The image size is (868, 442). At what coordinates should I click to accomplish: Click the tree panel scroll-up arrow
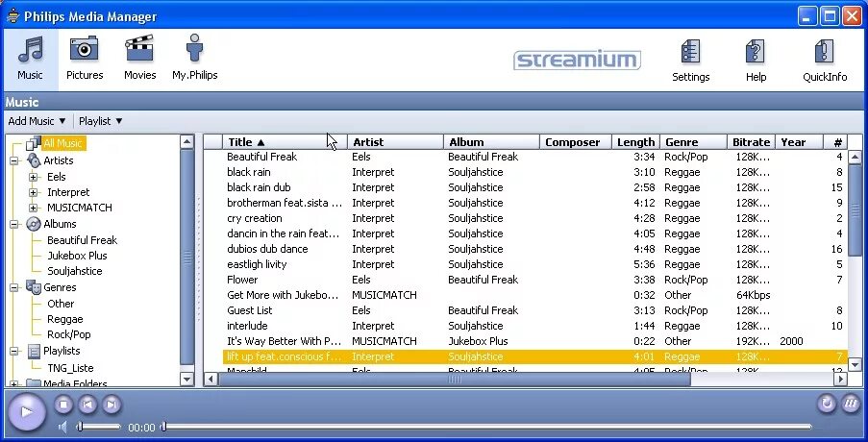(x=187, y=141)
